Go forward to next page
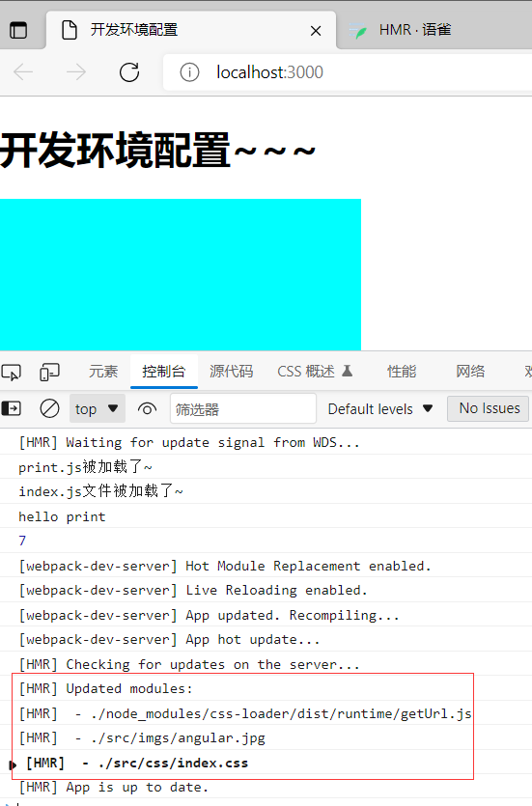The image size is (532, 806). [x=76, y=72]
